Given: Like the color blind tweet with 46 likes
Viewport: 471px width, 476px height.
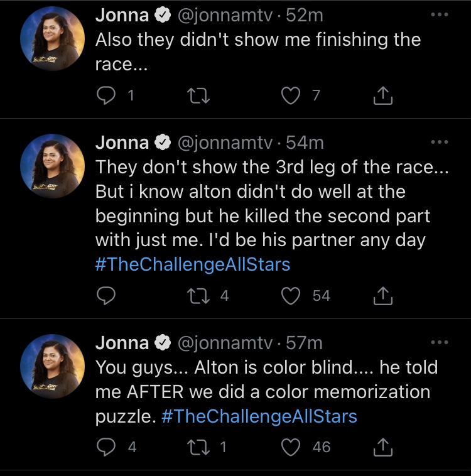Looking at the screenshot, I should point(291,447).
